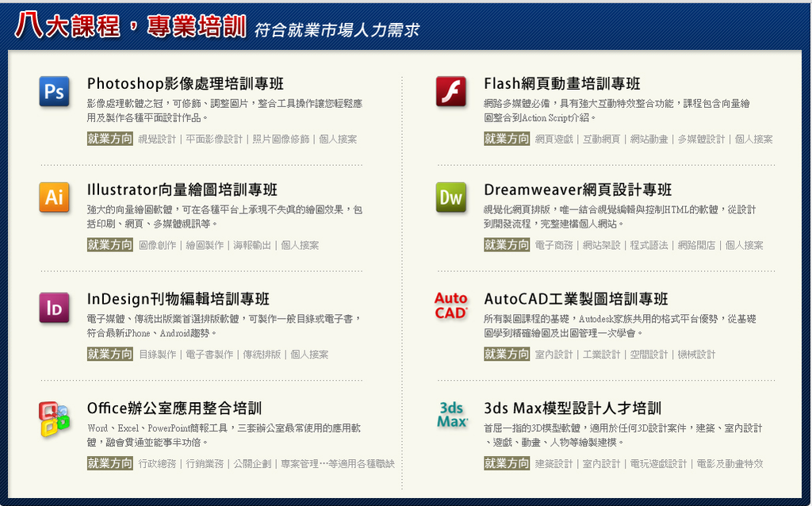Click 個人接案 in the Photoshop row
The height and width of the screenshot is (506, 812).
coord(338,140)
